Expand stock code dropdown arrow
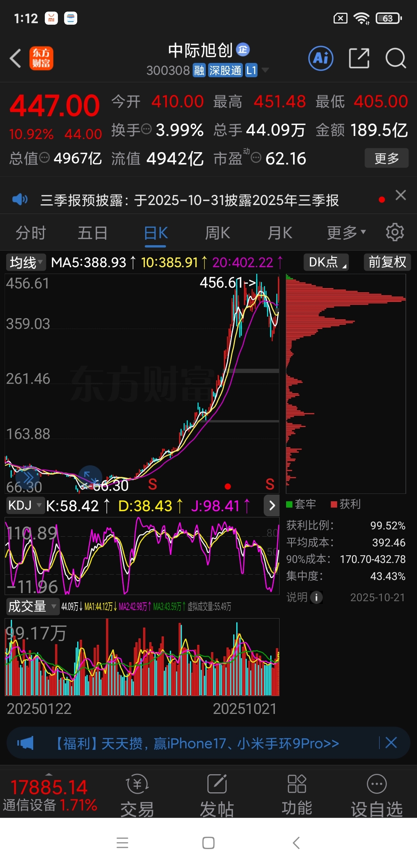 (265, 70)
